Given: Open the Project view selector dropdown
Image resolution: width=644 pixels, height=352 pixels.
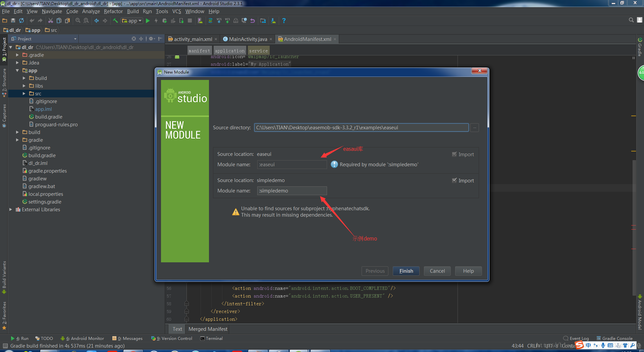Looking at the screenshot, I should pyautogui.click(x=44, y=39).
